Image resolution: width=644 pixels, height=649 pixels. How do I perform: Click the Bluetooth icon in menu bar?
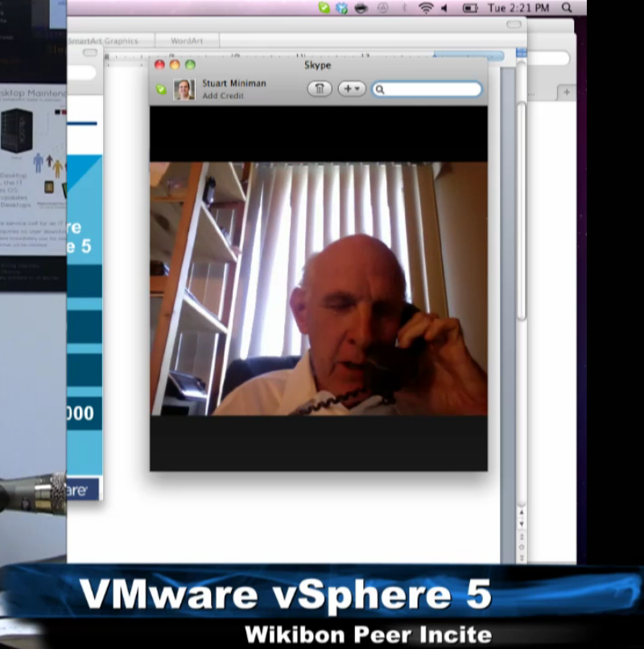tap(404, 8)
